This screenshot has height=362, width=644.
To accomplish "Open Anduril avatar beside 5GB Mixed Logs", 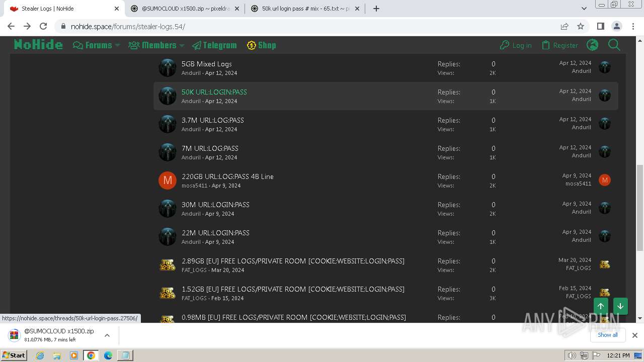I will 168,67.
